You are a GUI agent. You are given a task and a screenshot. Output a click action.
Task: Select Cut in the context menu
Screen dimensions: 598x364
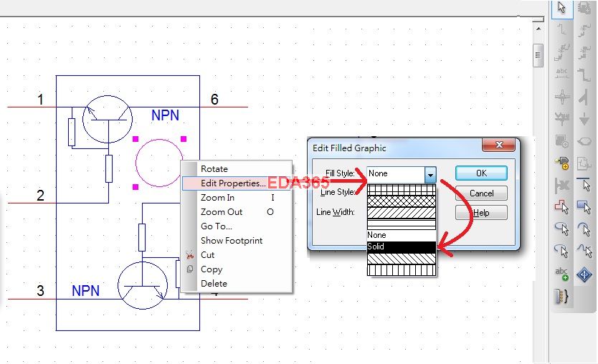(237, 255)
